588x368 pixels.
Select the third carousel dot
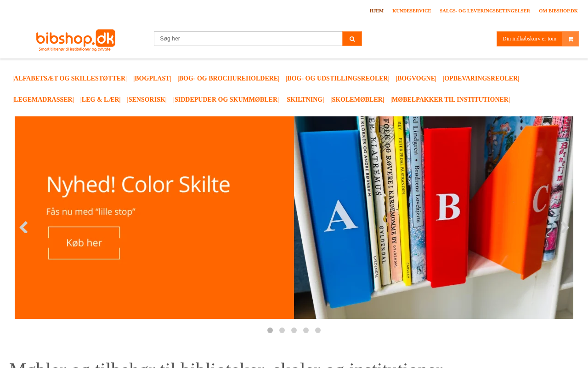(x=294, y=330)
